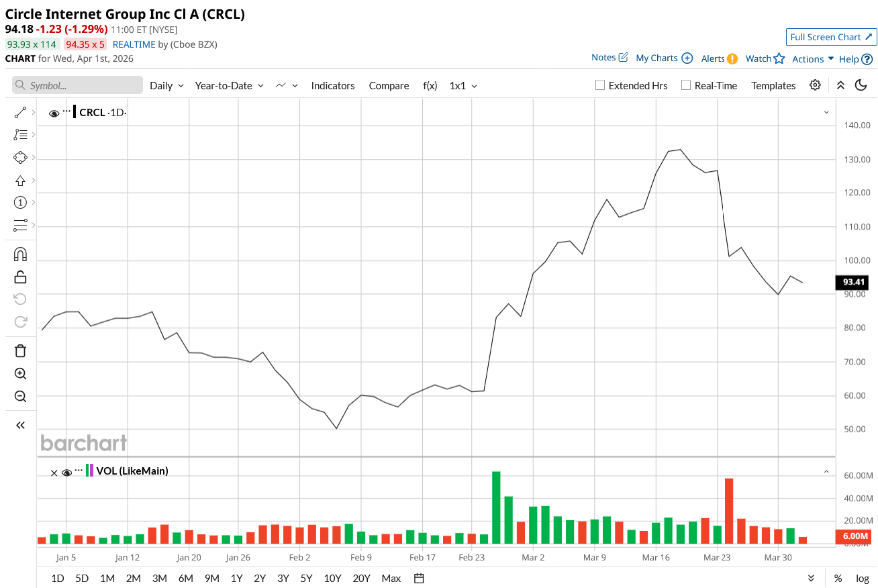Viewport: 878px width, 588px height.
Task: Select the horizontal lines tool
Action: tap(20, 225)
